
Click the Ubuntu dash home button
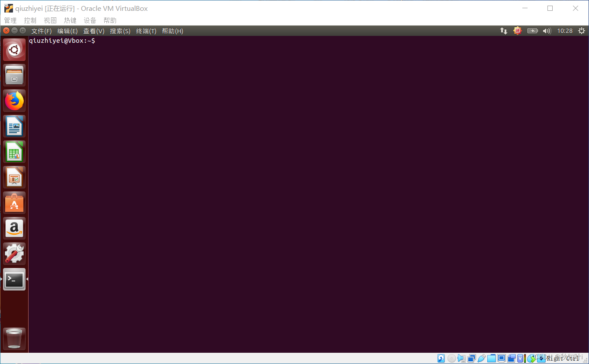coord(14,49)
